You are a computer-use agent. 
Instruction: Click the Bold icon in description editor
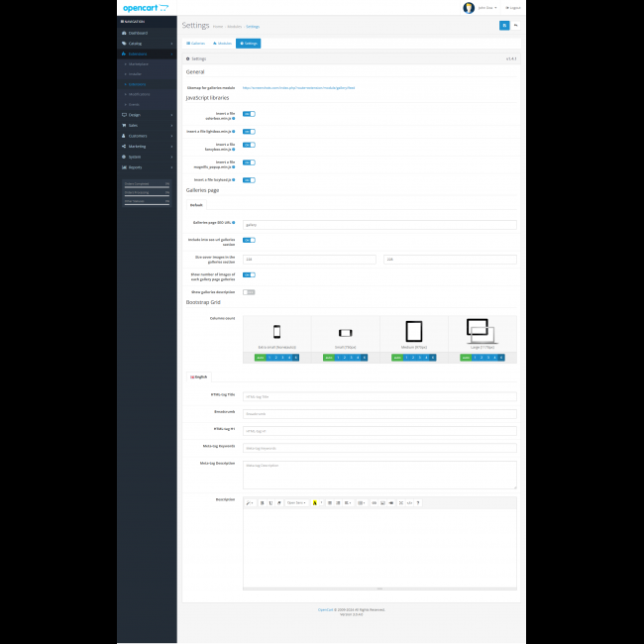point(263,502)
